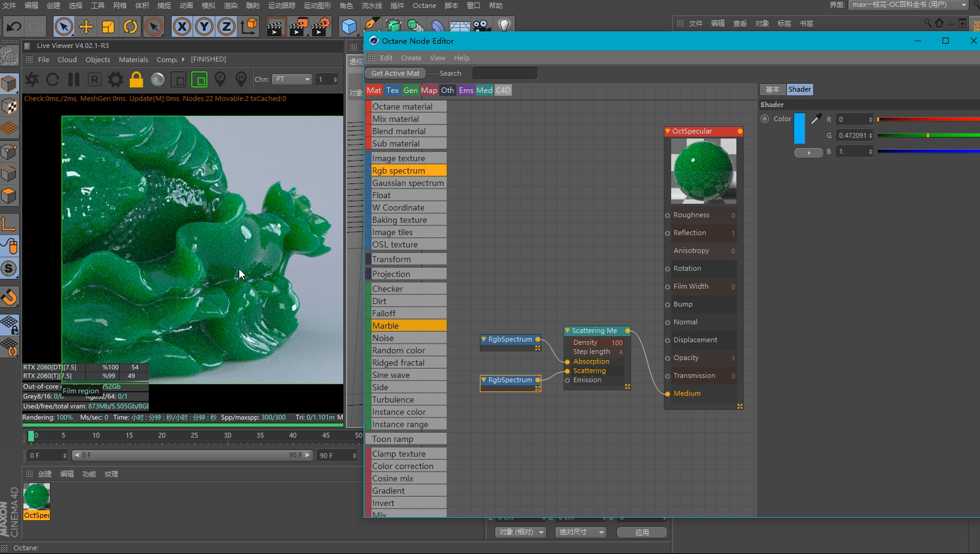Click the blue Color swatch
This screenshot has width=980, height=554.
point(800,128)
